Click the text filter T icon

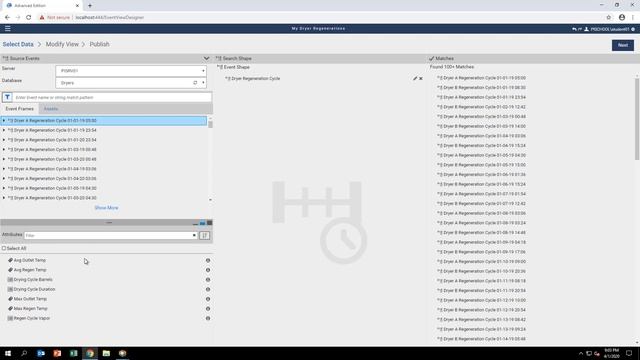pos(7,98)
